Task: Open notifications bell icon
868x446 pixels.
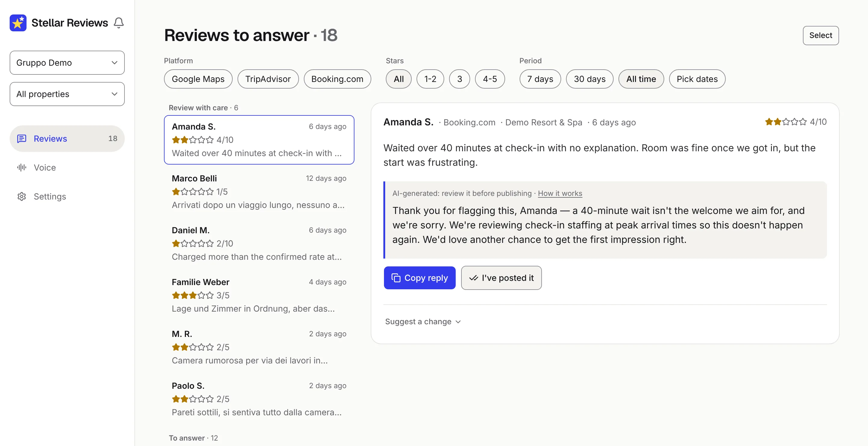Action: [119, 23]
